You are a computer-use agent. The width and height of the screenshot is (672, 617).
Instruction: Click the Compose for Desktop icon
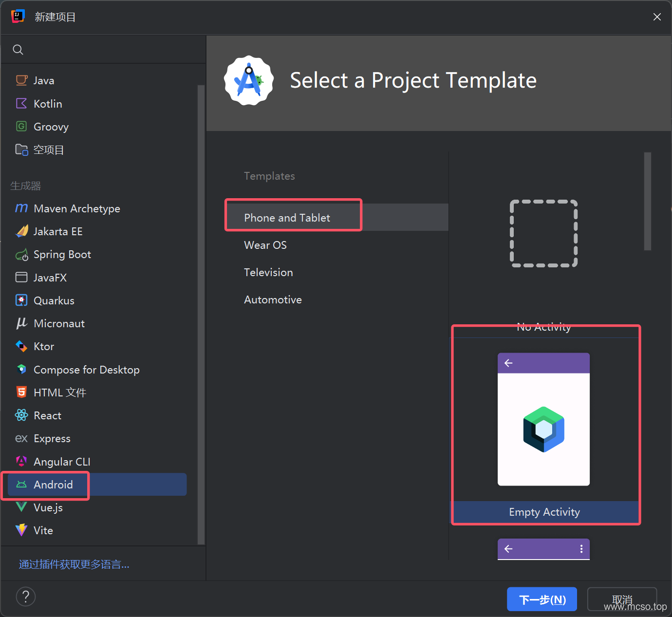tap(21, 369)
